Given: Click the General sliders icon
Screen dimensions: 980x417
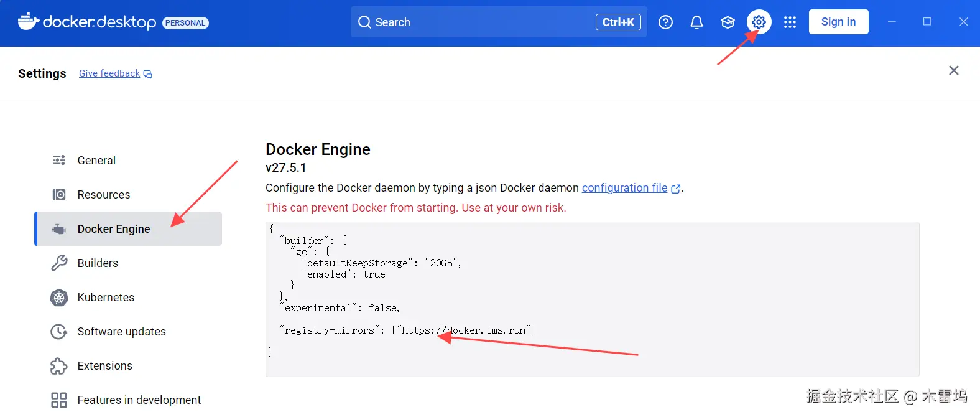Looking at the screenshot, I should point(59,160).
